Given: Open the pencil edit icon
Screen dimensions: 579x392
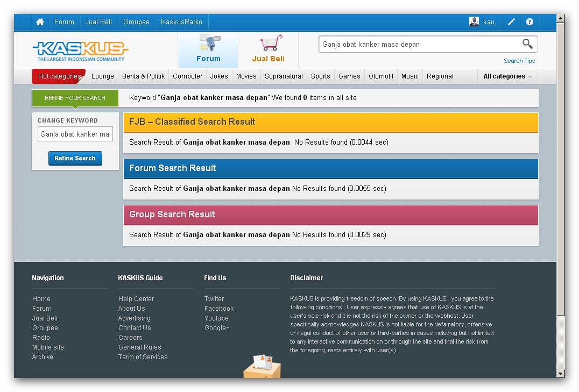Looking at the screenshot, I should (x=511, y=22).
